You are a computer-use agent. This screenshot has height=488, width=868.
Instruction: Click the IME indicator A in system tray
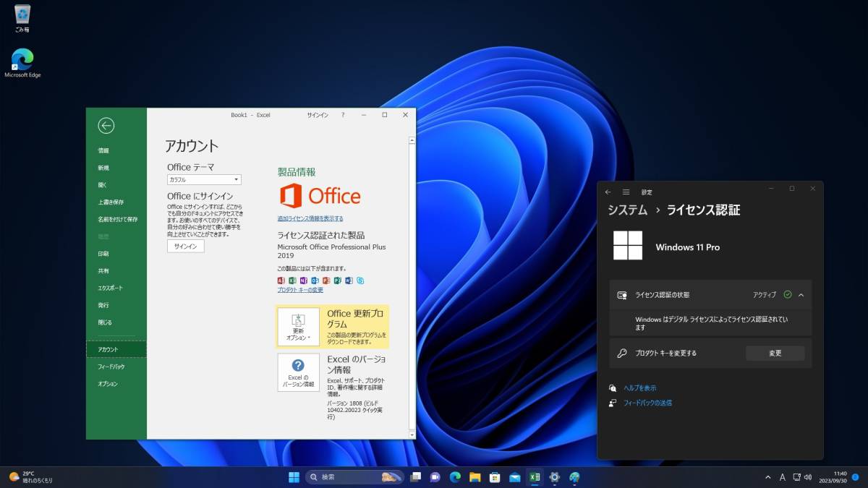pos(783,477)
